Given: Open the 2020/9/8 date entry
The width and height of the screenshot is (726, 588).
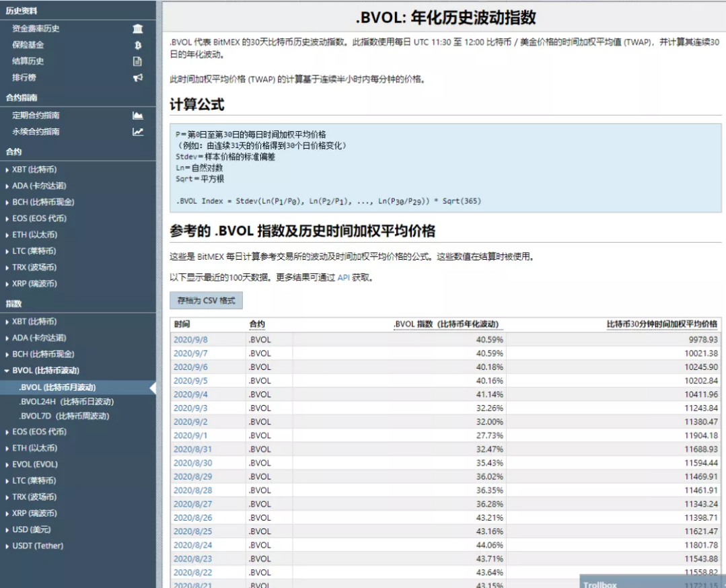Looking at the screenshot, I should [188, 340].
